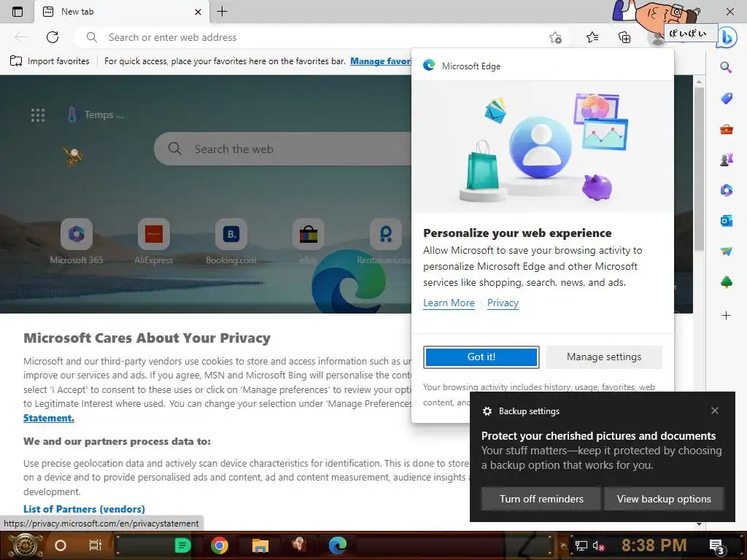The image size is (747, 560).
Task: Open the app launcher grid icon
Action: (38, 114)
